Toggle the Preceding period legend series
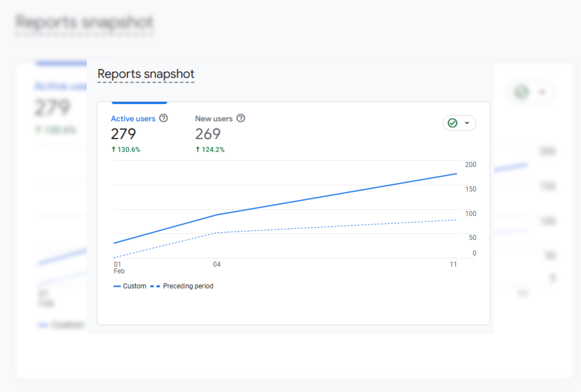 188,286
